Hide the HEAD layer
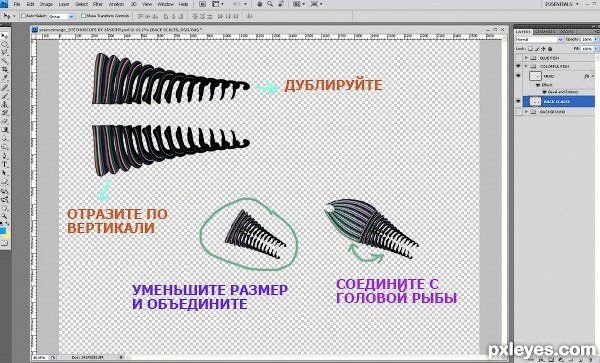This screenshot has height=363, width=600. point(518,76)
